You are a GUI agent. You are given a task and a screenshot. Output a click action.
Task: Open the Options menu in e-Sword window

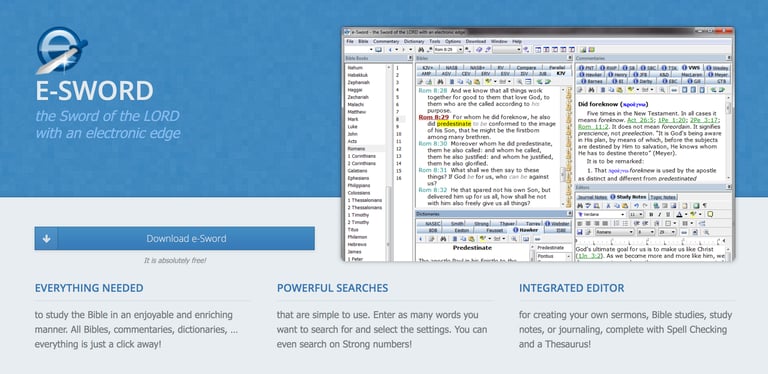click(x=453, y=42)
